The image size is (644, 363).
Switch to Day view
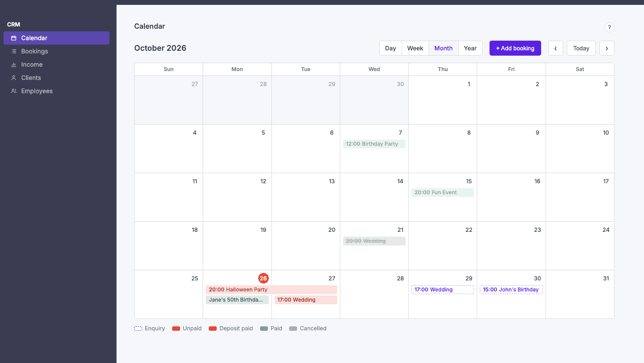[x=391, y=48]
